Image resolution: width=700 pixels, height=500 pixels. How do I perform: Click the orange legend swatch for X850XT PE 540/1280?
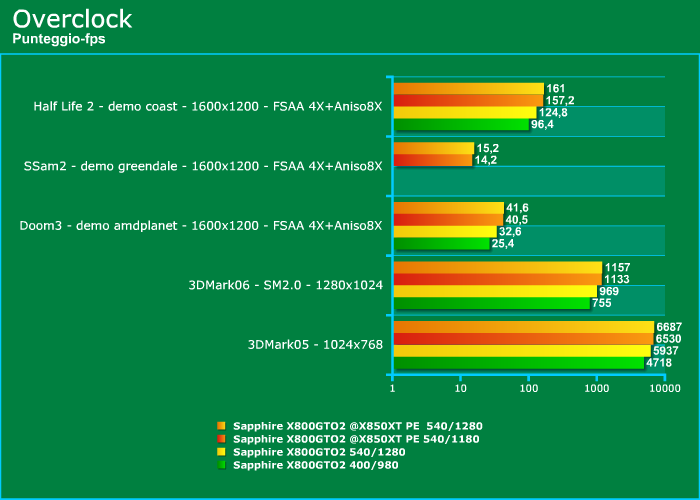[x=221, y=426]
